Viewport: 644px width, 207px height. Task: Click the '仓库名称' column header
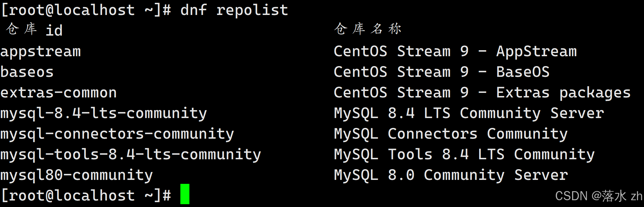[x=367, y=29]
